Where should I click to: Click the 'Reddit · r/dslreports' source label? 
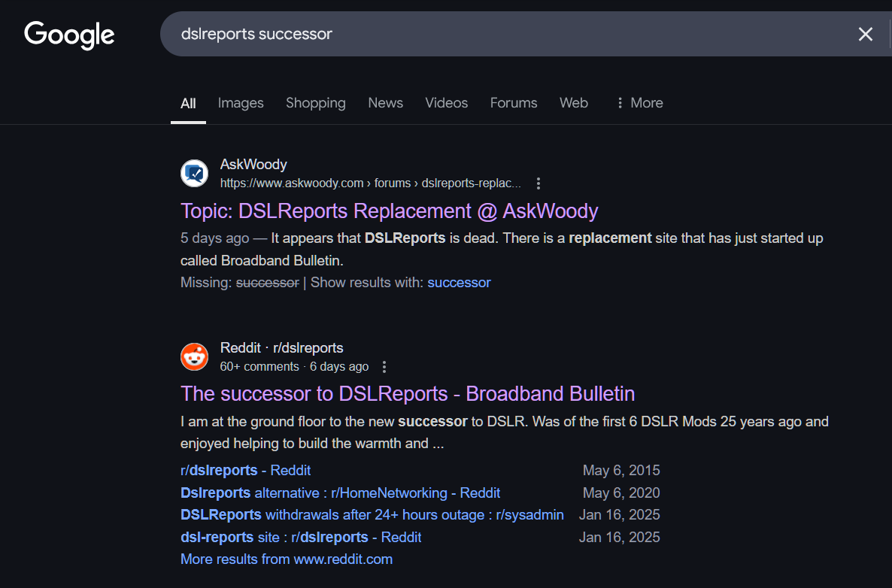click(281, 347)
